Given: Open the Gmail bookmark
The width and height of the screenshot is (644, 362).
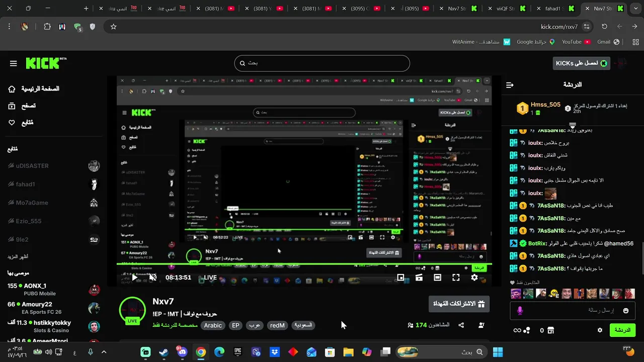Looking at the screenshot, I should 607,42.
